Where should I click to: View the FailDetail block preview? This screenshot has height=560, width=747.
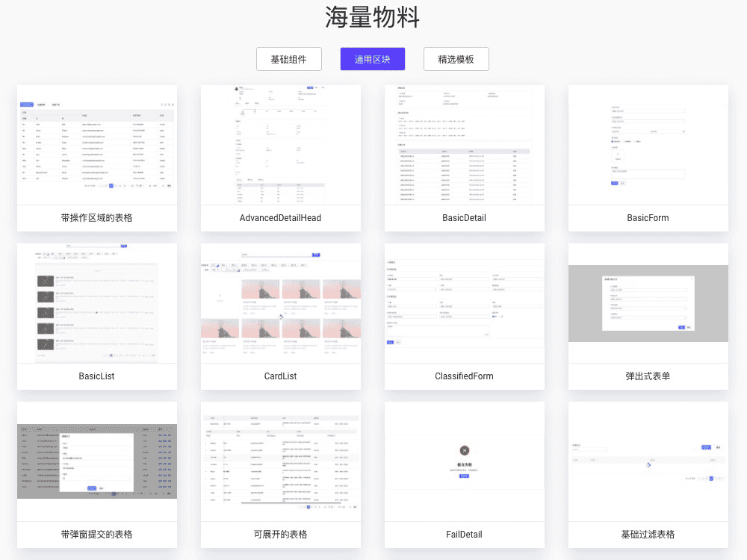464,462
